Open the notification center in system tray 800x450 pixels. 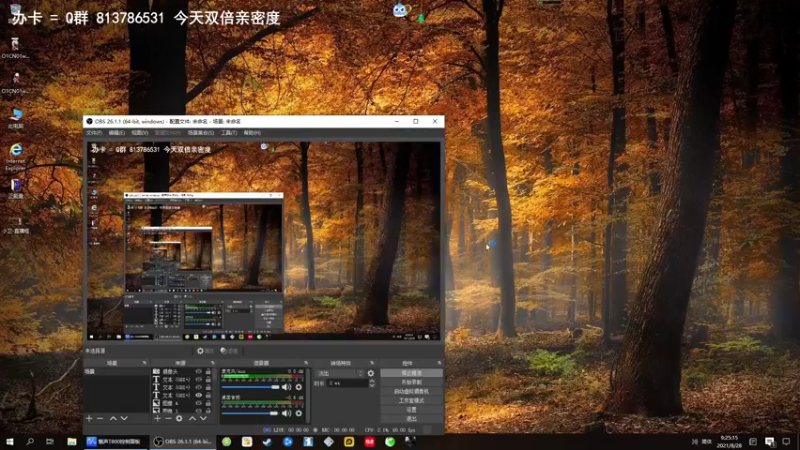786,442
